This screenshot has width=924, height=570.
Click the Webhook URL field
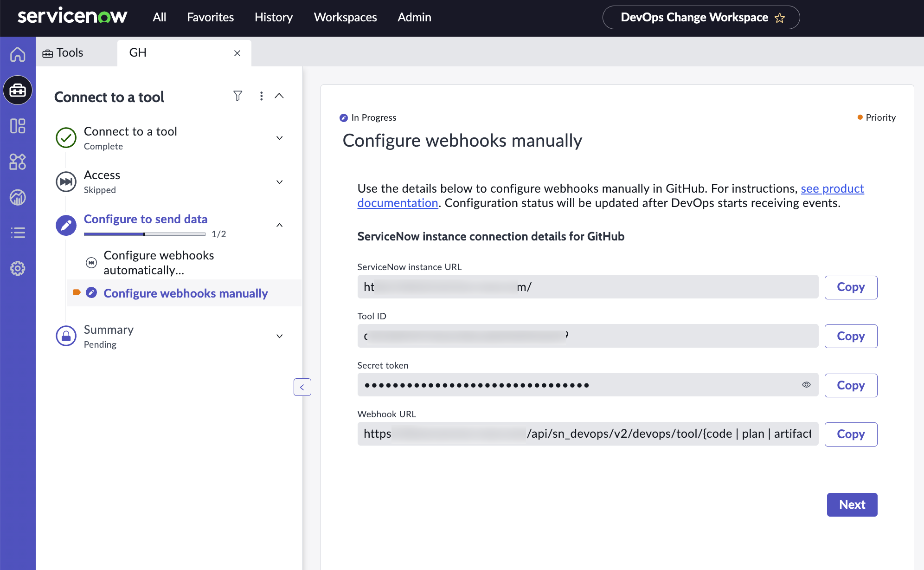coord(588,434)
